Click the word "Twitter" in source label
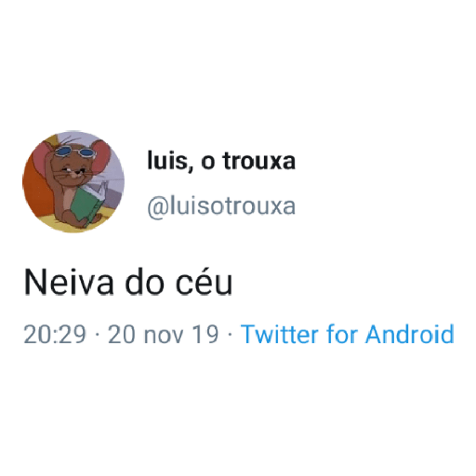 click(280, 335)
